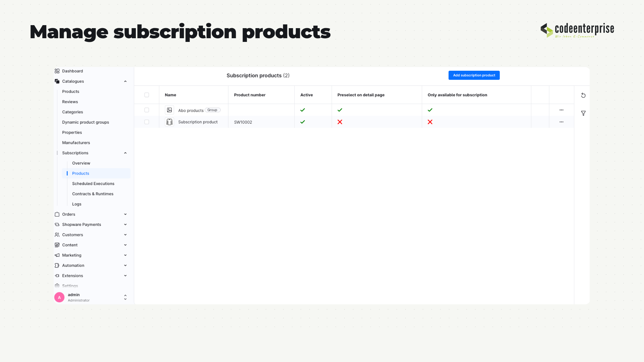Open Scheduled Executions menu item
This screenshot has width=644, height=362.
[93, 184]
